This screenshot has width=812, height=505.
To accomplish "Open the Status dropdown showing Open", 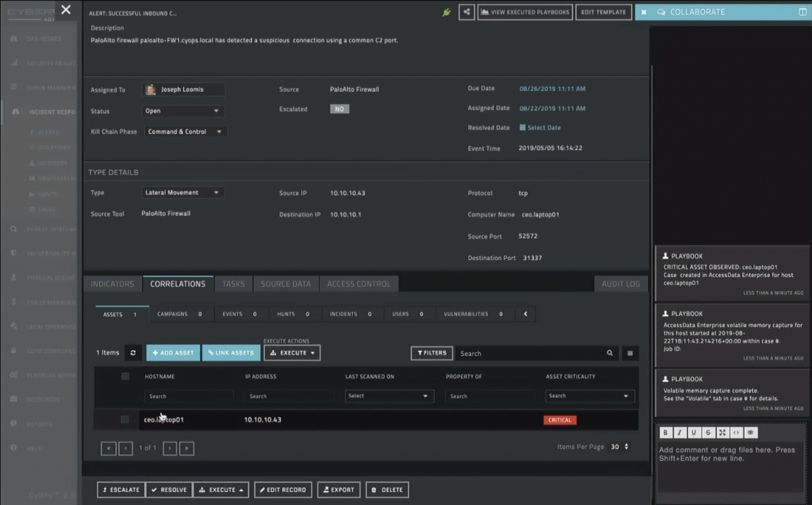I will click(x=183, y=111).
